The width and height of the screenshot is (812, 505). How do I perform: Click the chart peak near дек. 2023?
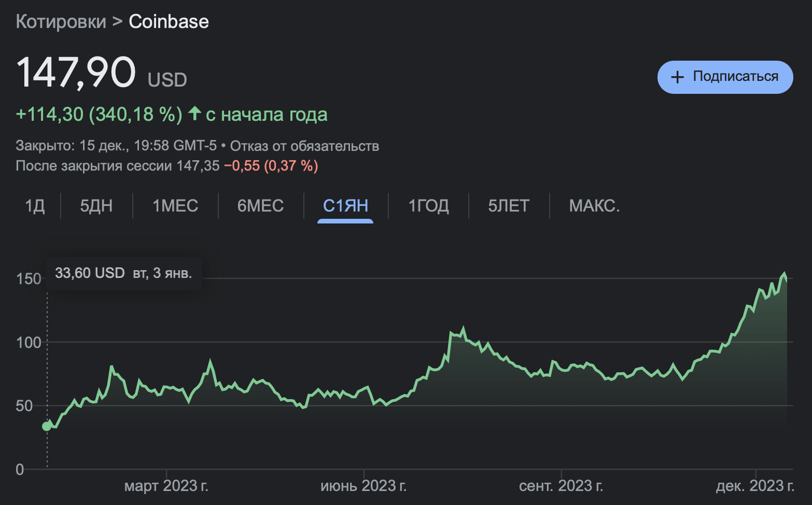click(784, 274)
